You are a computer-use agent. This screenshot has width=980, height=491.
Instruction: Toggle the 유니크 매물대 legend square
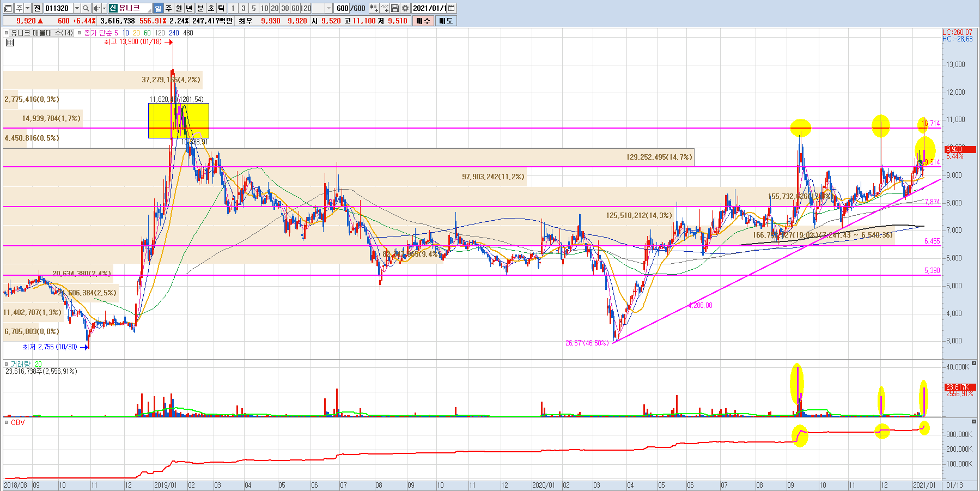pyautogui.click(x=7, y=33)
